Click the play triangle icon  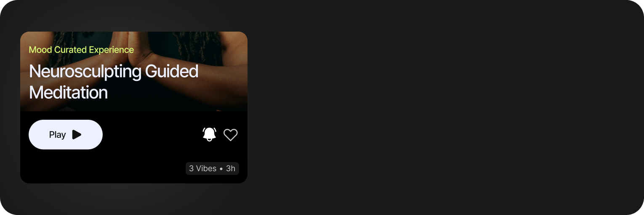(x=77, y=134)
